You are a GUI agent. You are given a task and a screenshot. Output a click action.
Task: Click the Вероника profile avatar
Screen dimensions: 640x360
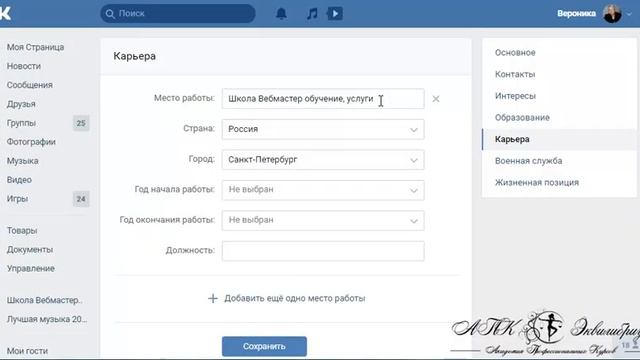[x=612, y=13]
